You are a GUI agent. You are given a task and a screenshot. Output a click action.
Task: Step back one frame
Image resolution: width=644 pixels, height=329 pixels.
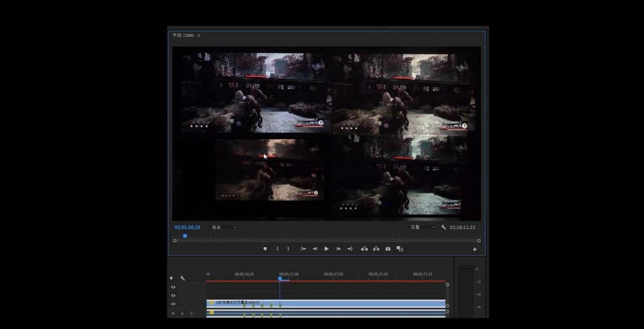pos(315,248)
